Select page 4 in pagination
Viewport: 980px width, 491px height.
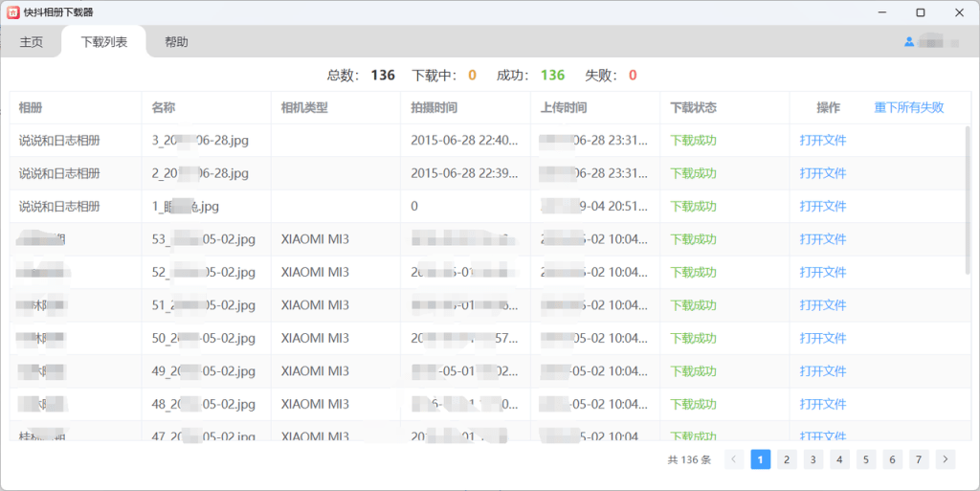click(x=839, y=459)
